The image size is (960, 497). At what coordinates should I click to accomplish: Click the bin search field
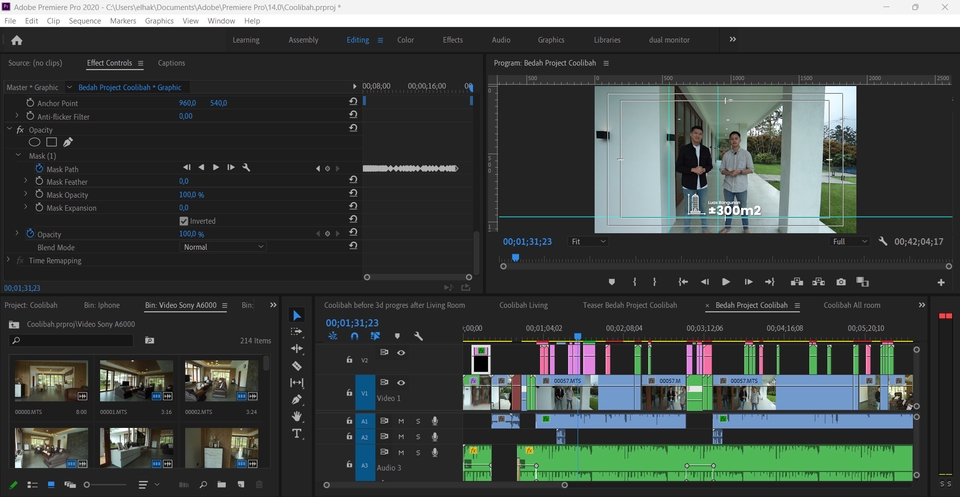[72, 340]
